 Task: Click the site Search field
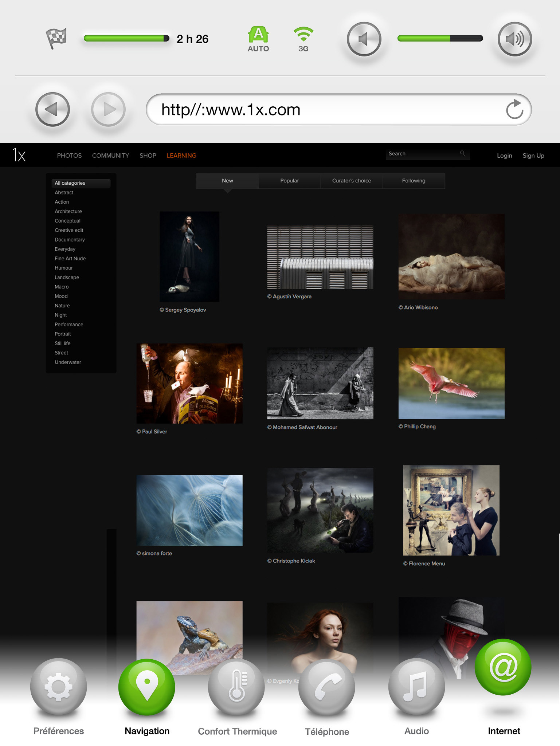(428, 154)
